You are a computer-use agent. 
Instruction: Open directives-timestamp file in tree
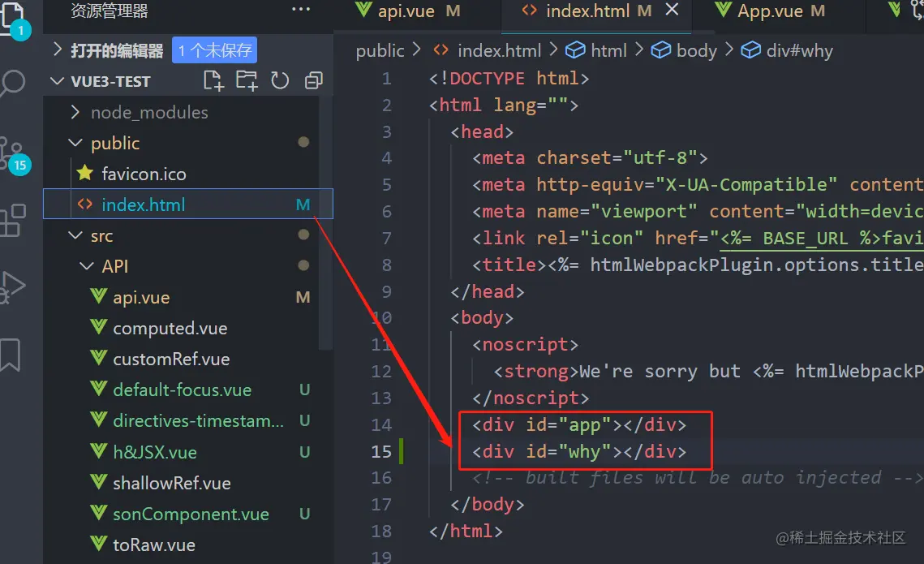point(199,421)
